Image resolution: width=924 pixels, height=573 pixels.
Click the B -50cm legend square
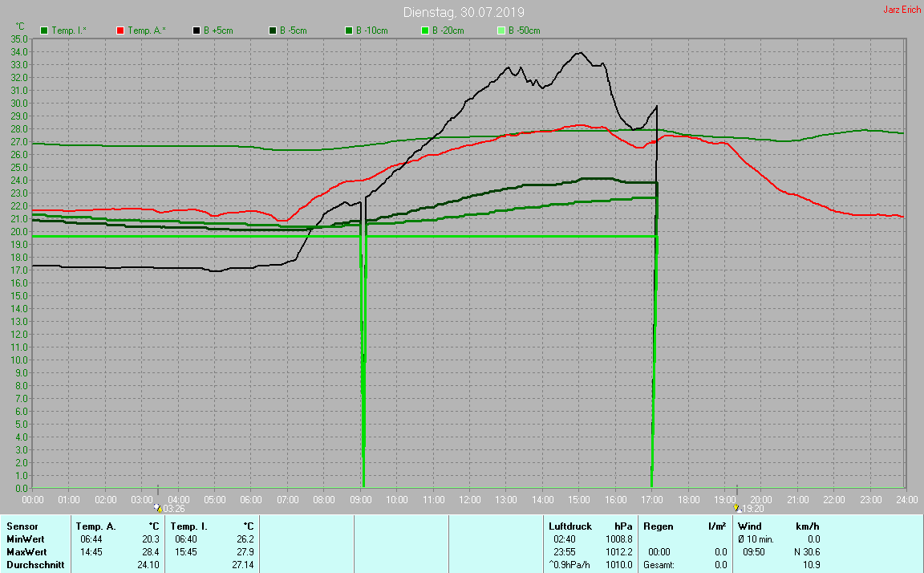[501, 30]
